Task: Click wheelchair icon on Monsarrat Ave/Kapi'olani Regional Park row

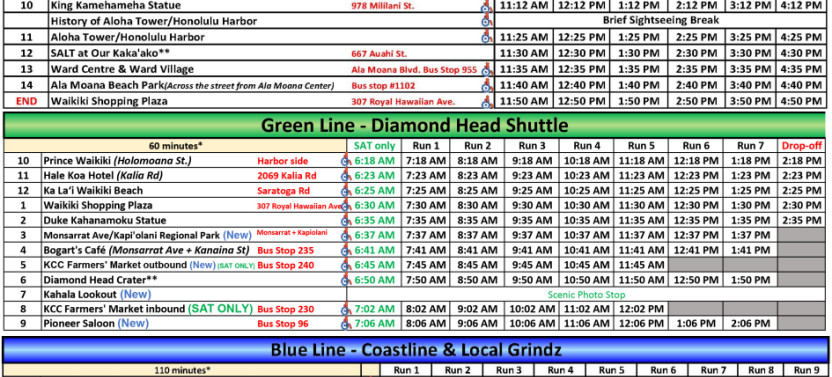Action: point(346,235)
